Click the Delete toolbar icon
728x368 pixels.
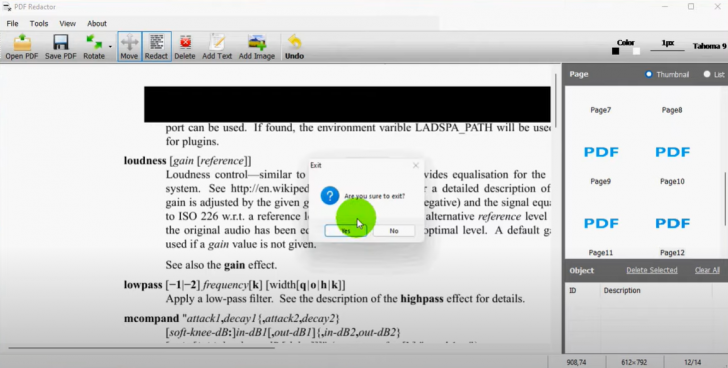[185, 46]
